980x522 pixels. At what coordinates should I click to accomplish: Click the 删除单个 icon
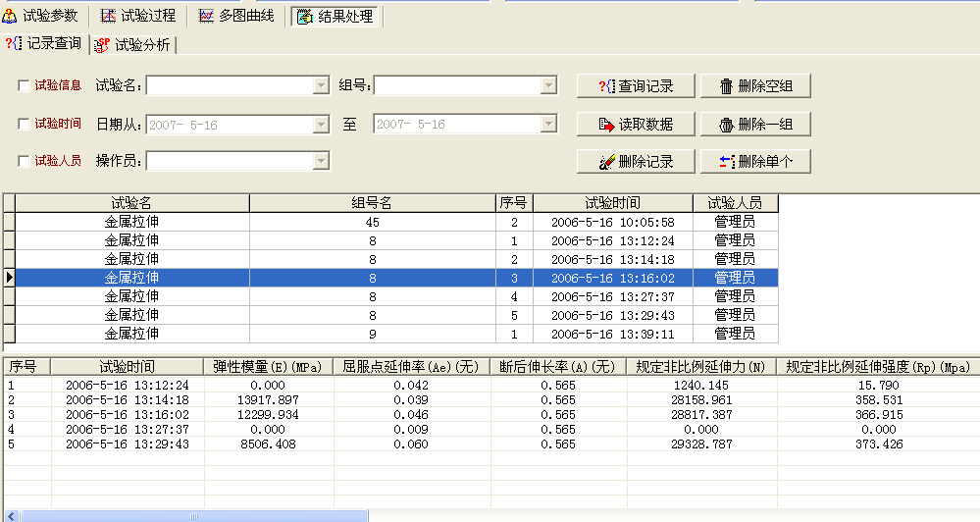pos(726,162)
